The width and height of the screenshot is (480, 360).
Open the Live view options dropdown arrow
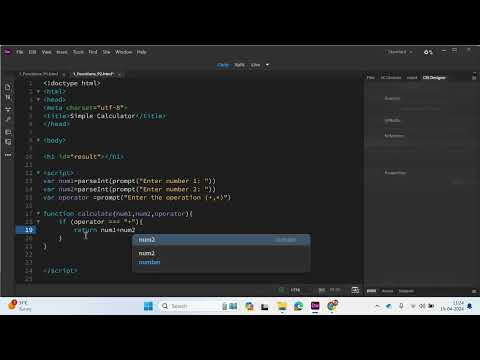point(267,65)
